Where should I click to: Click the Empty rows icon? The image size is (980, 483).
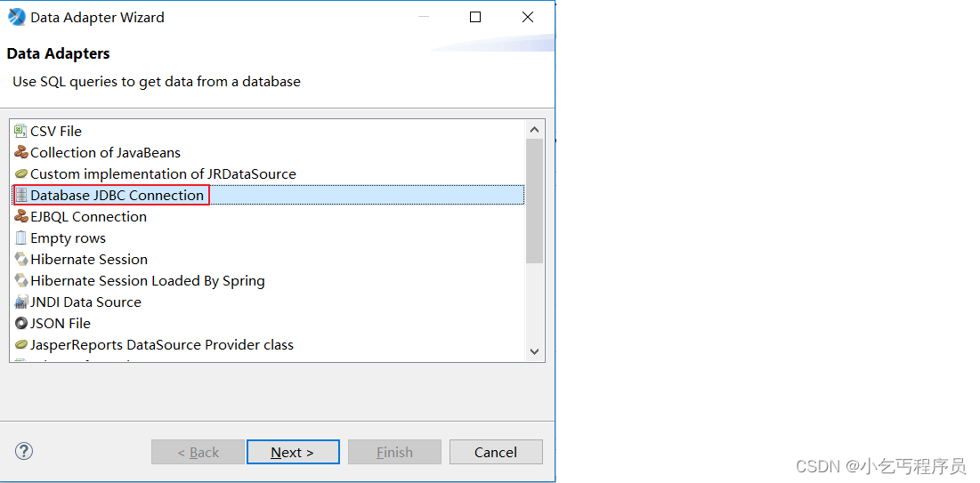pyautogui.click(x=20, y=238)
